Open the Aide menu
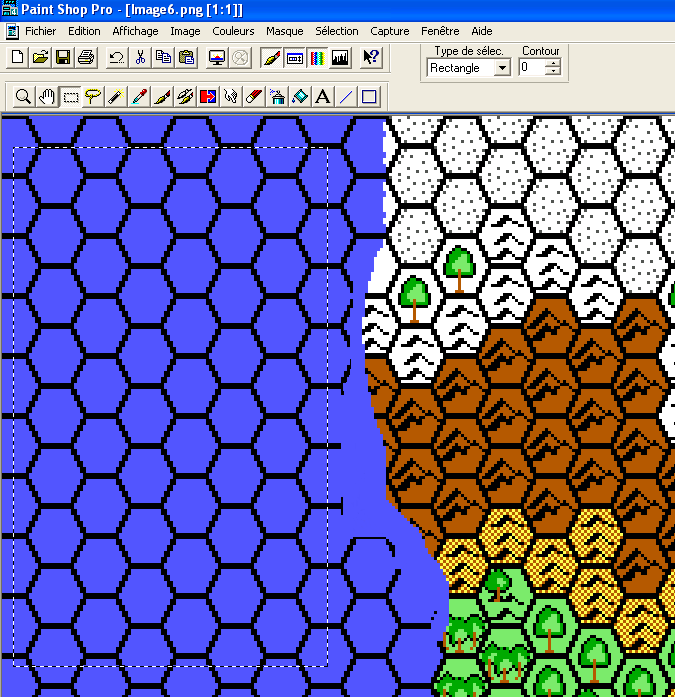Image resolution: width=675 pixels, height=697 pixels. (482, 31)
